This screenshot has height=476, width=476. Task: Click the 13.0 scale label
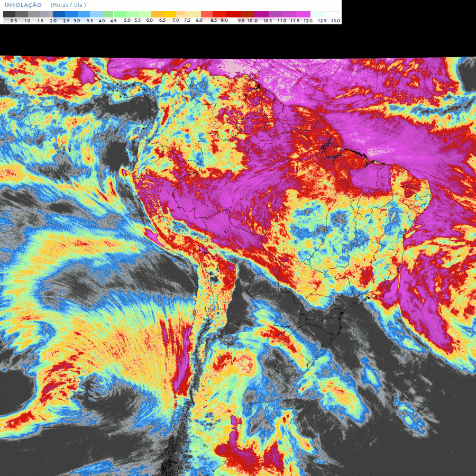click(335, 21)
